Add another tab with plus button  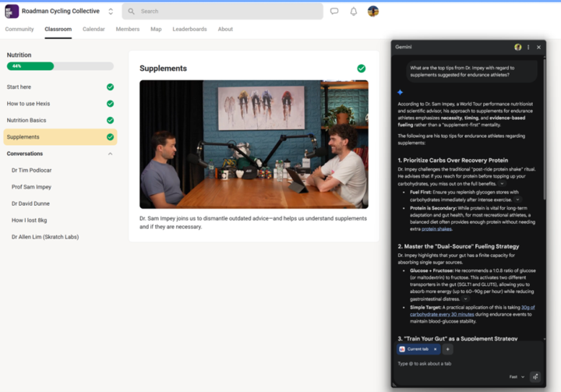click(447, 349)
